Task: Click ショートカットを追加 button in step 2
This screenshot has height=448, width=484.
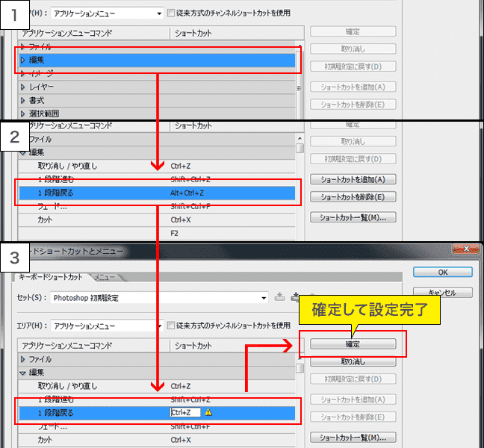Action: pos(352,180)
